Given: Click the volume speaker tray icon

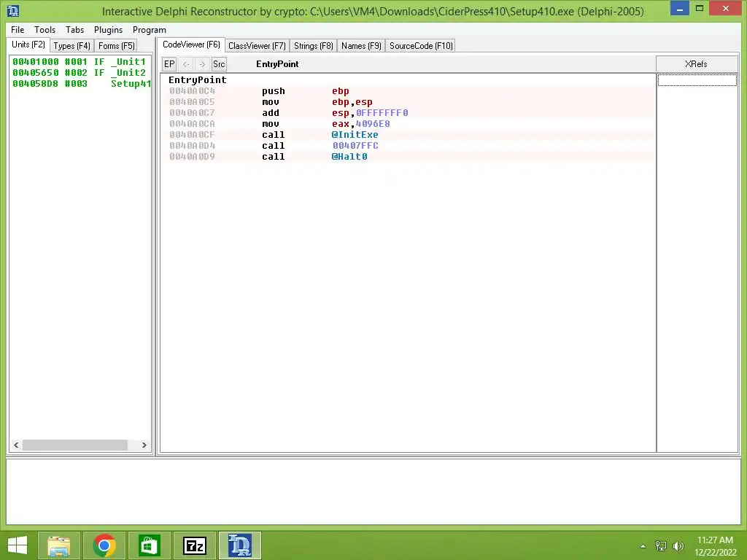Looking at the screenshot, I should (678, 545).
